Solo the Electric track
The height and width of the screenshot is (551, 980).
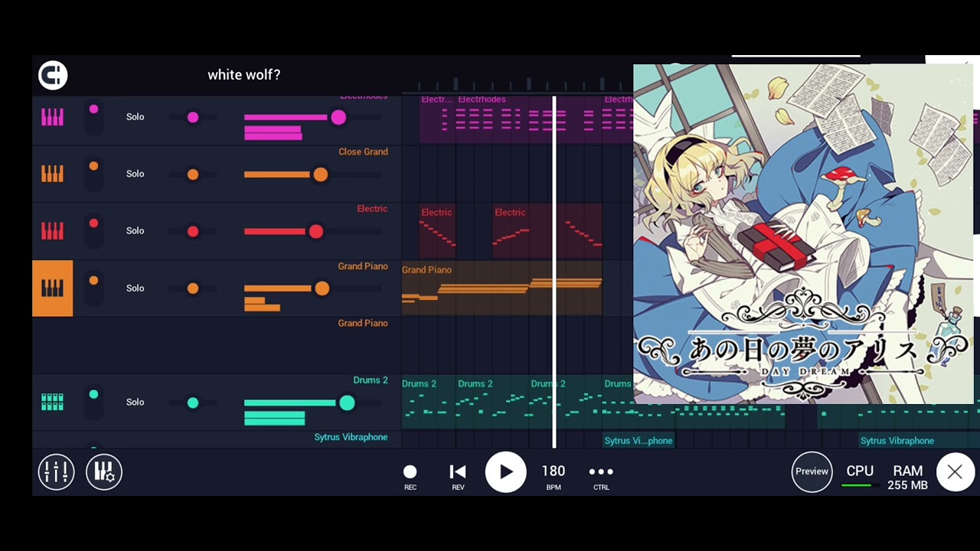coord(135,230)
